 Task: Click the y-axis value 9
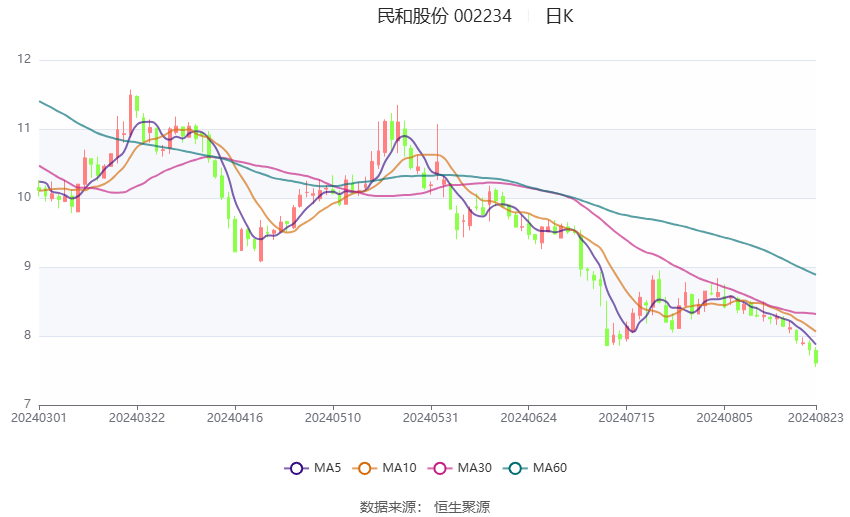[27, 266]
